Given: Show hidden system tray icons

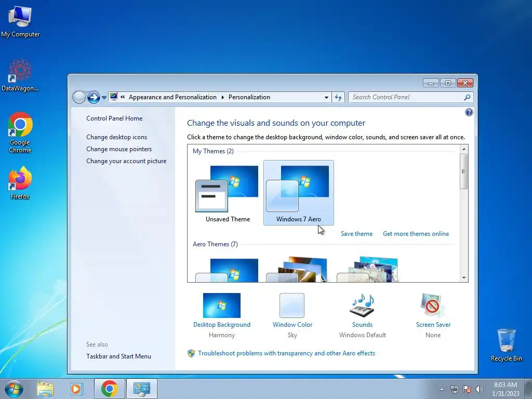Looking at the screenshot, I should coord(442,389).
